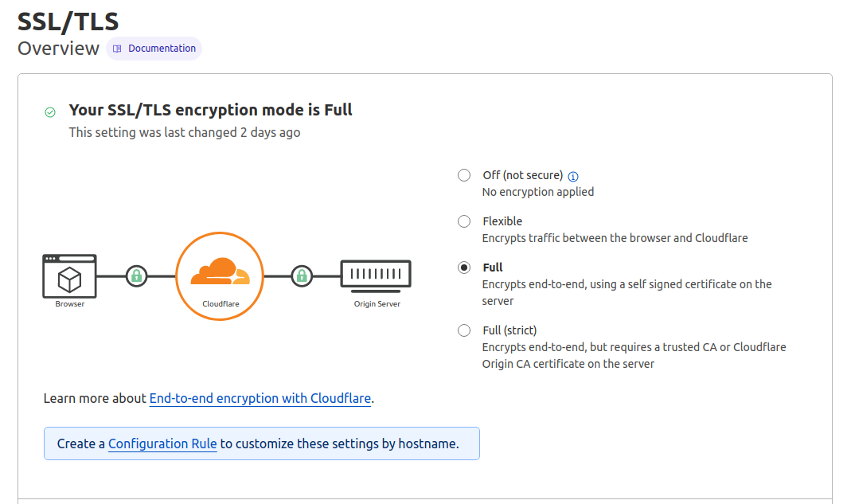Click the info icon beside Off (not secure)
This screenshot has height=504, width=851.
coord(573,175)
